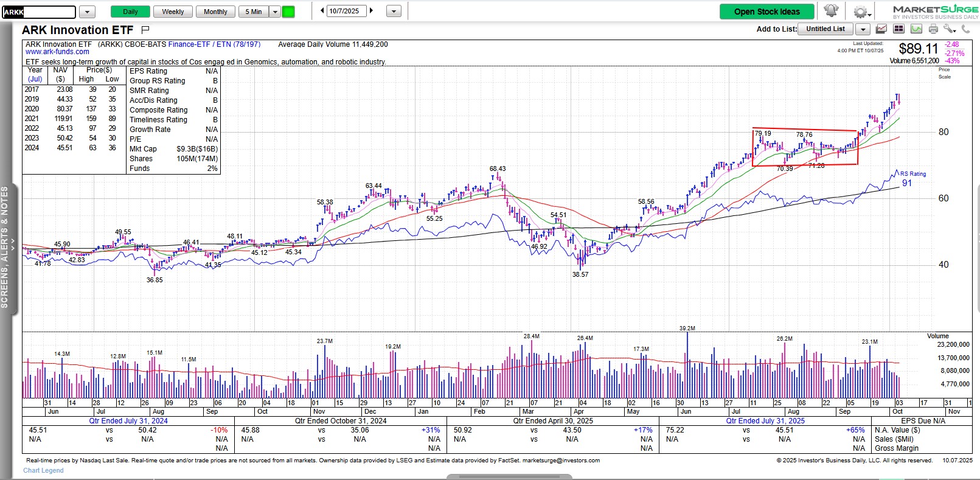Click the phone contact icon

967,29
